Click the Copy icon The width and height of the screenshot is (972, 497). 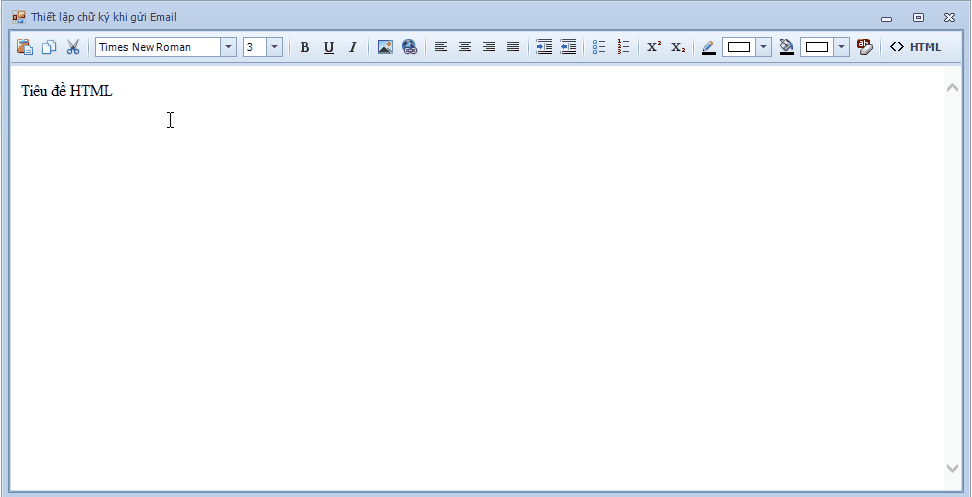[48, 47]
